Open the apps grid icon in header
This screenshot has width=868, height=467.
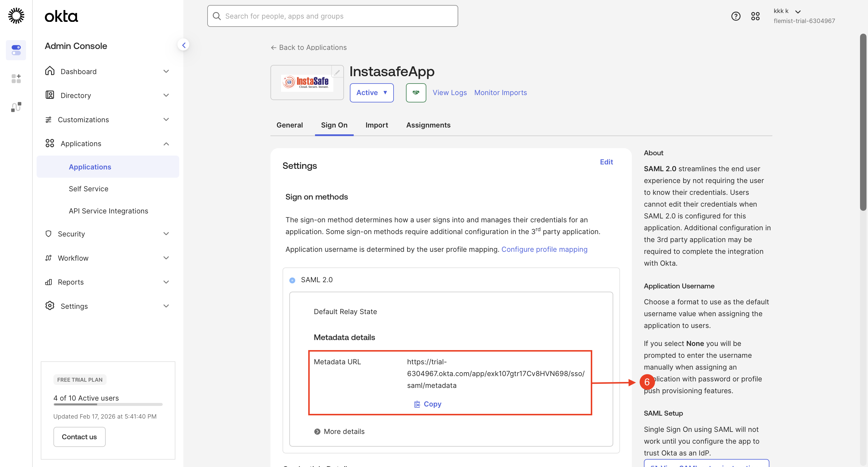coord(755,16)
